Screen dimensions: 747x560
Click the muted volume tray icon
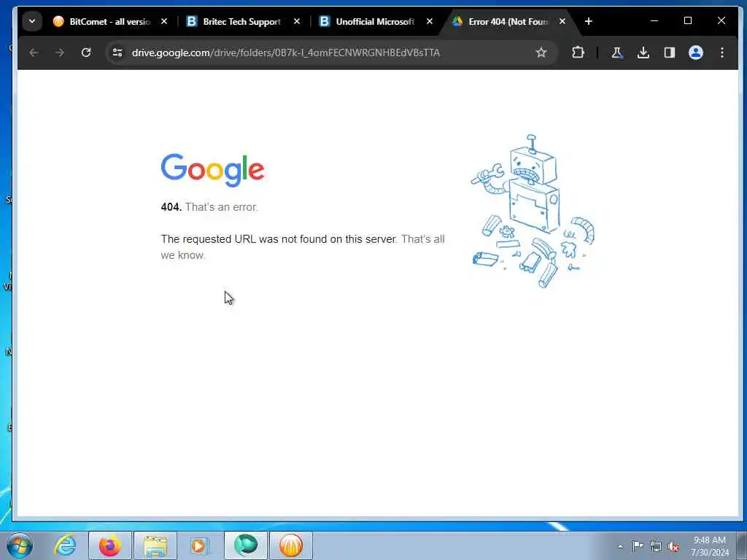pyautogui.click(x=673, y=547)
